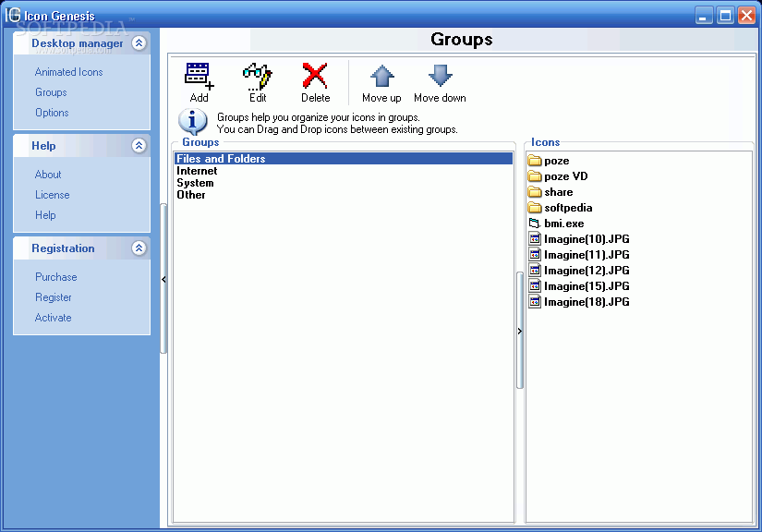The height and width of the screenshot is (532, 762).
Task: Select the poze VD label
Action: tap(565, 176)
